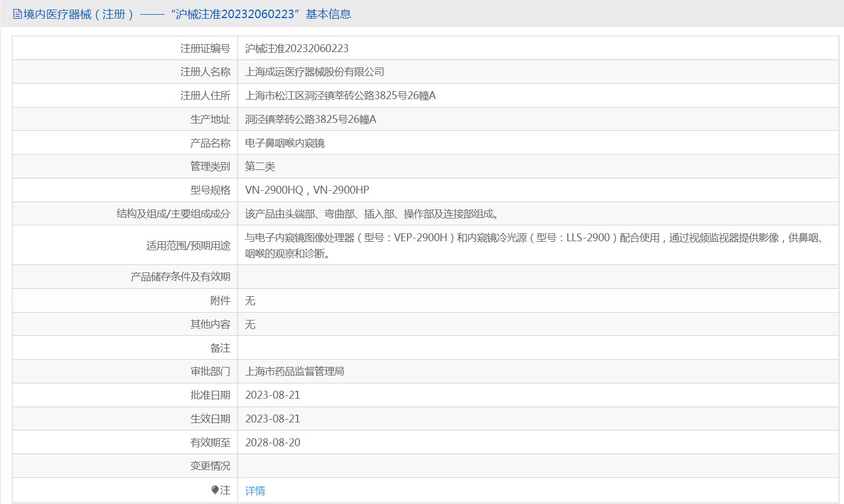Select product name 电子鼻咽喉内窥镜

point(285,143)
